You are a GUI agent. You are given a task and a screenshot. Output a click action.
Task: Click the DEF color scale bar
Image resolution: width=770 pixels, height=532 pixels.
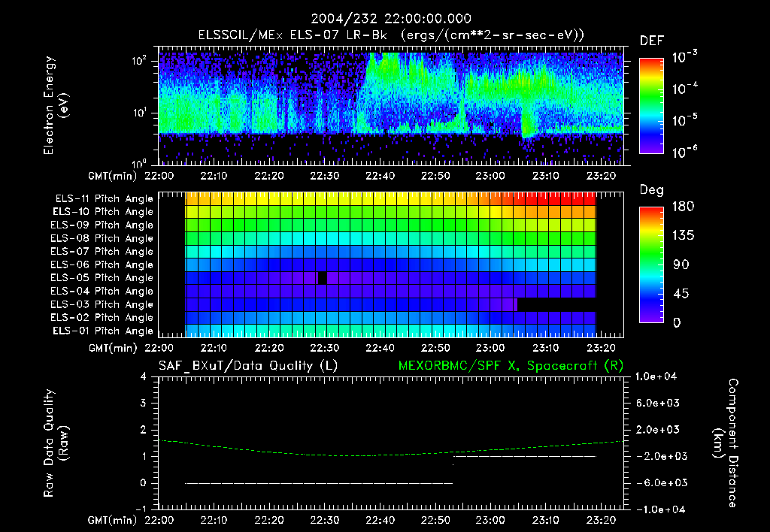[651, 106]
